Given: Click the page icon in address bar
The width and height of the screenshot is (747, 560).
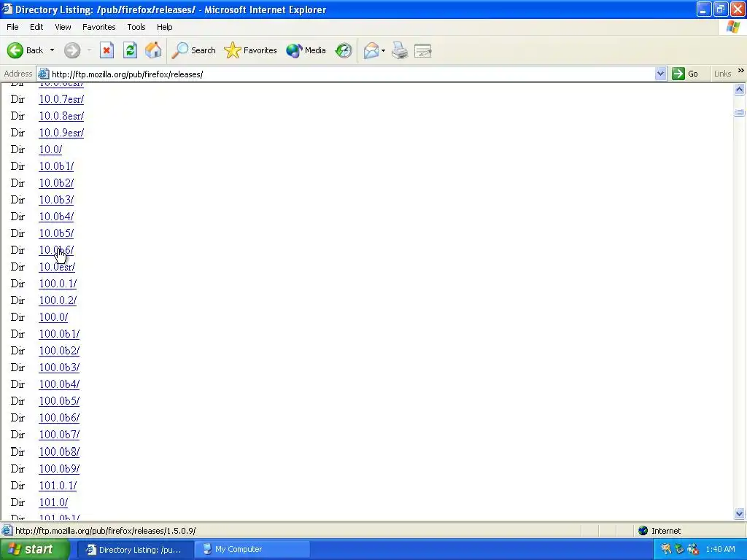Looking at the screenshot, I should click(x=43, y=74).
